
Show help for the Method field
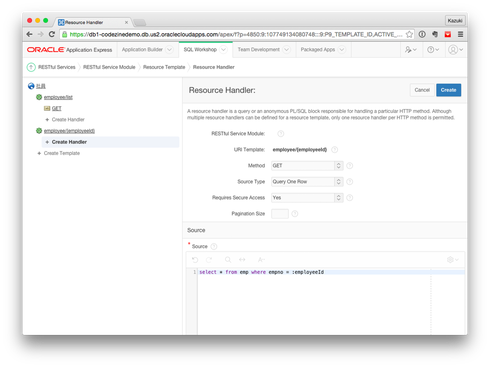[349, 166]
